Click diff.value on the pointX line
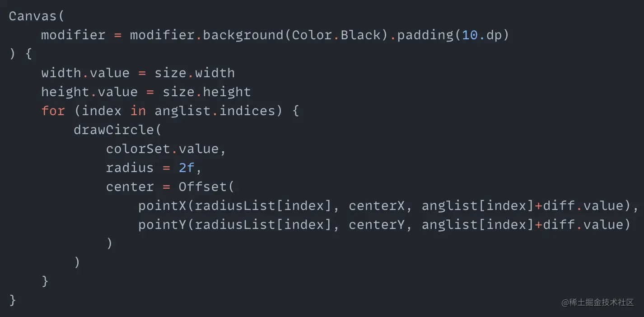Viewport: 644px width, 317px height. point(583,205)
